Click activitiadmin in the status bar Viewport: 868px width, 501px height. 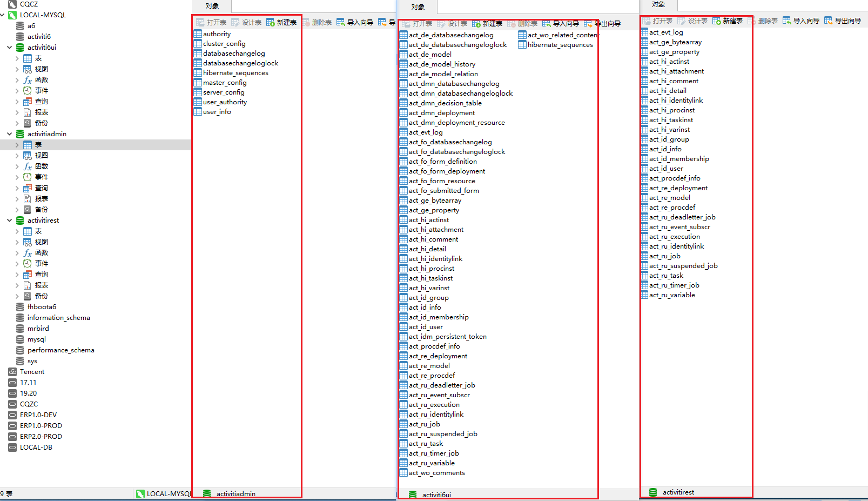(x=234, y=493)
